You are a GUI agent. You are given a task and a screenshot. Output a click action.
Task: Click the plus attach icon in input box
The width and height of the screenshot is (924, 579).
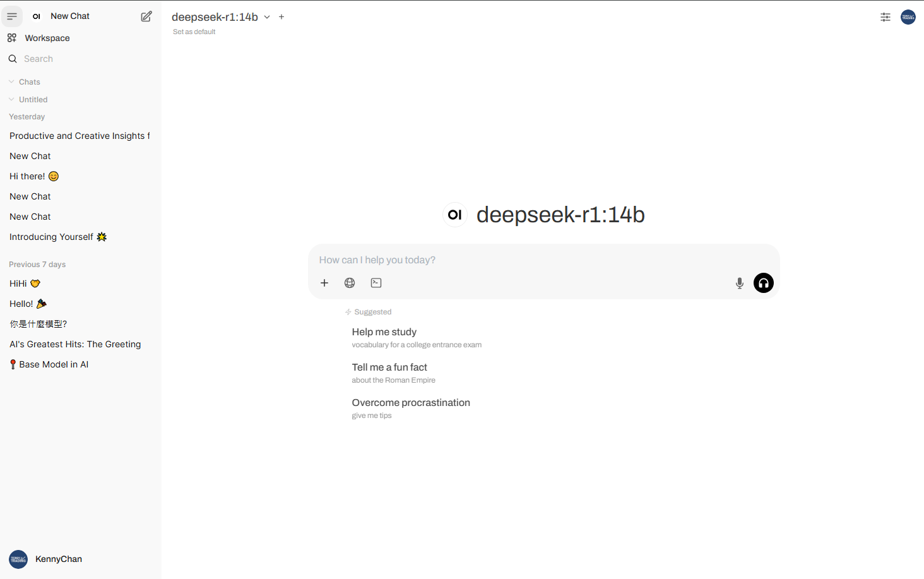pos(324,283)
